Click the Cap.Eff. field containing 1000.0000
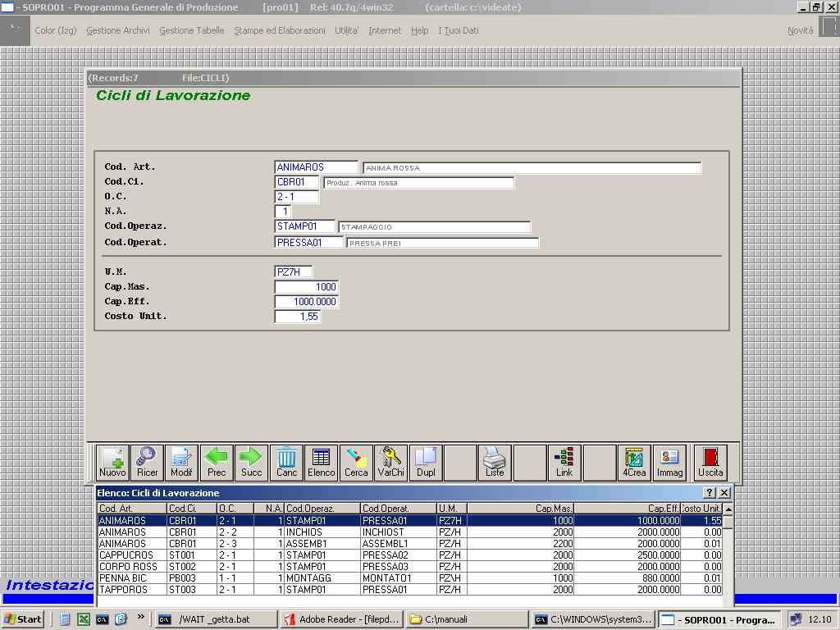840x630 pixels. click(x=307, y=302)
